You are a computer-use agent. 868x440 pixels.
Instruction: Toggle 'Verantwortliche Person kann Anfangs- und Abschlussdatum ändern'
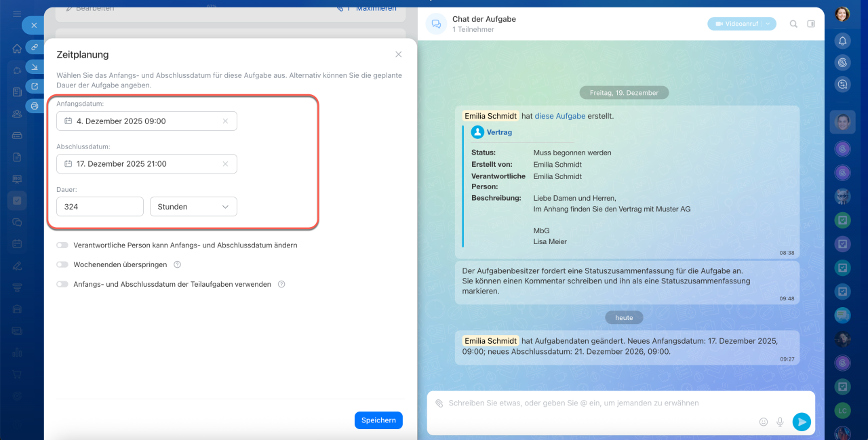(x=62, y=245)
